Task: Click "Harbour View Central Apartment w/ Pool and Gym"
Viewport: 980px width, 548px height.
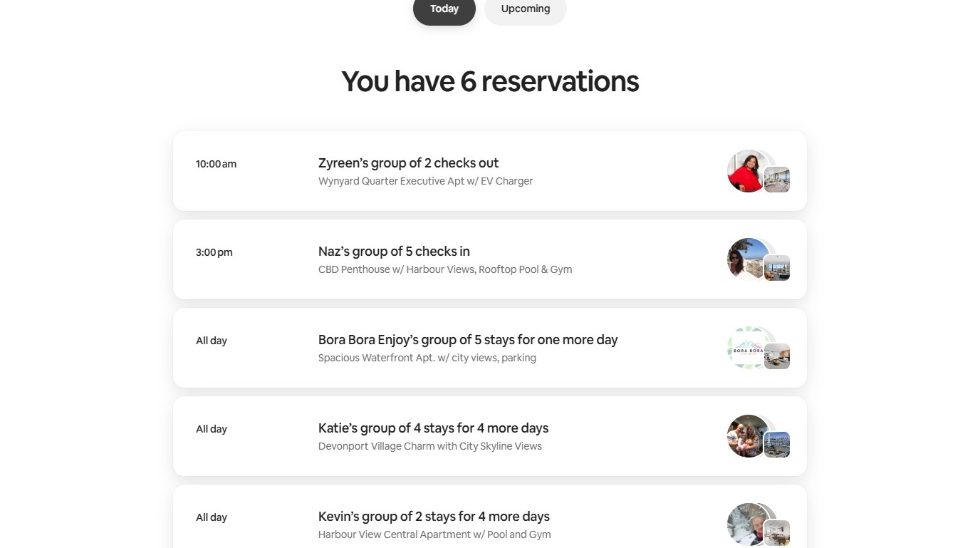Action: click(434, 534)
